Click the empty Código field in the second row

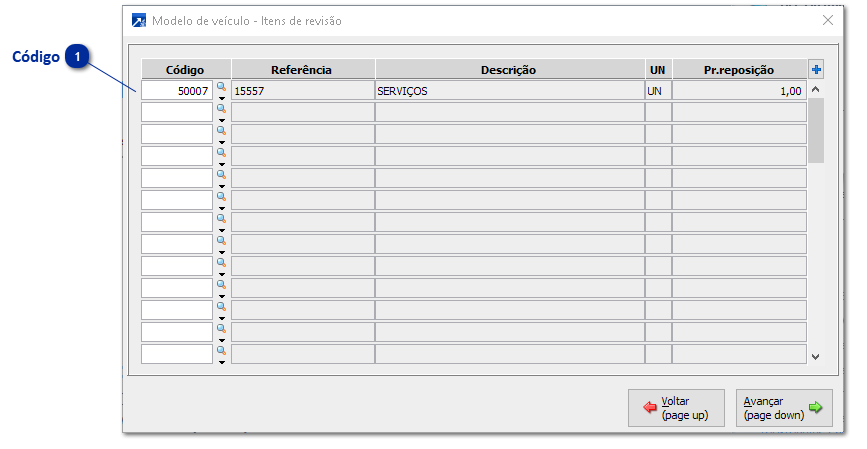click(x=177, y=112)
